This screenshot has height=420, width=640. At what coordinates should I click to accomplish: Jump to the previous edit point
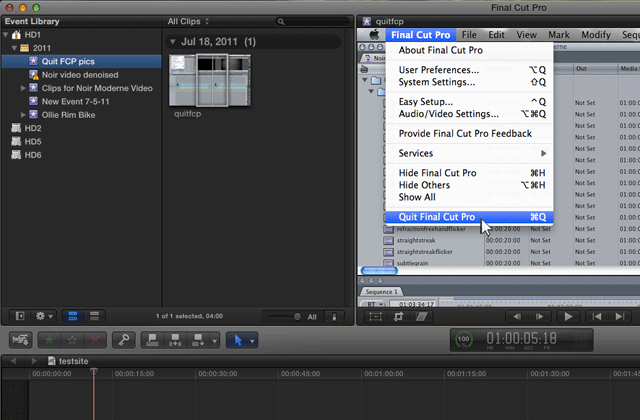[x=597, y=316]
